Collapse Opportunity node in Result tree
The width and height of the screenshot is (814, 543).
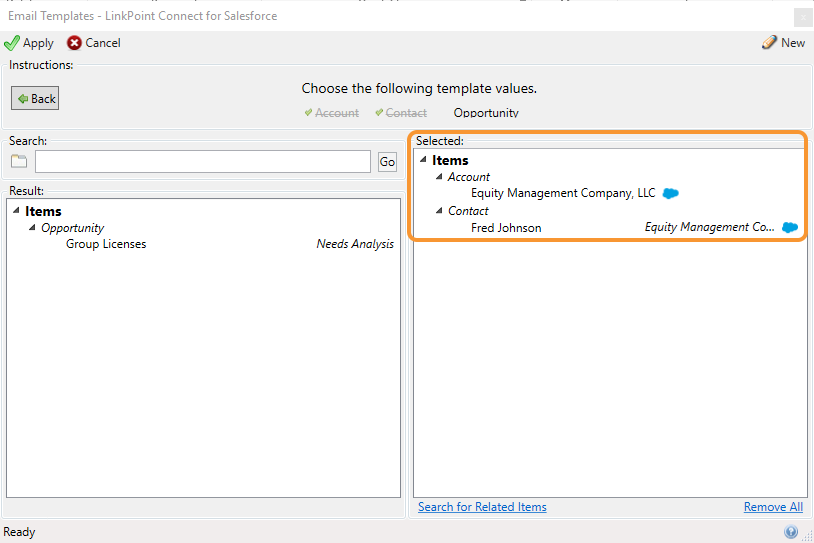pyautogui.click(x=32, y=227)
